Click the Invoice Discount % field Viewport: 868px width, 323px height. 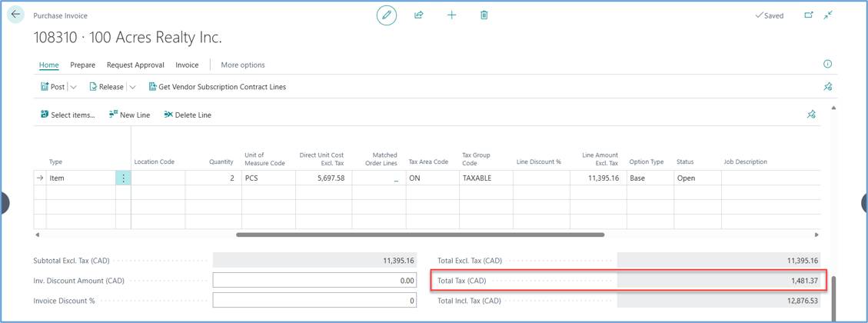[314, 300]
